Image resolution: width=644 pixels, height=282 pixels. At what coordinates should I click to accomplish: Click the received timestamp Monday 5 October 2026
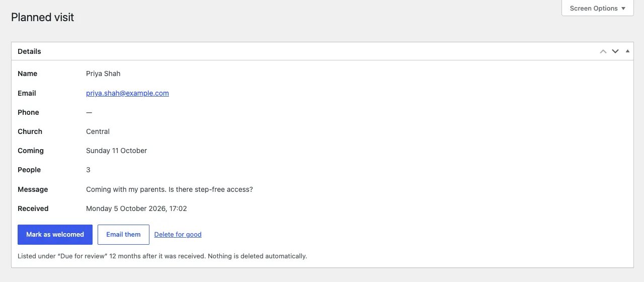[136, 208]
